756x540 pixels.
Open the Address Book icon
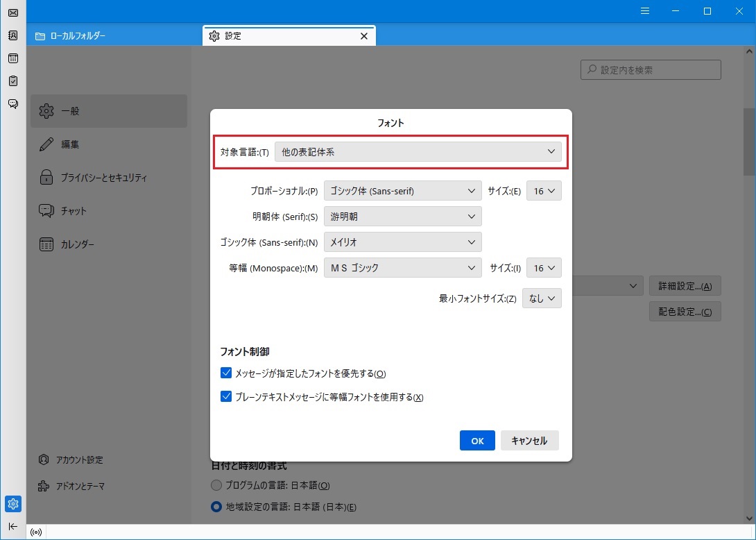(13, 35)
